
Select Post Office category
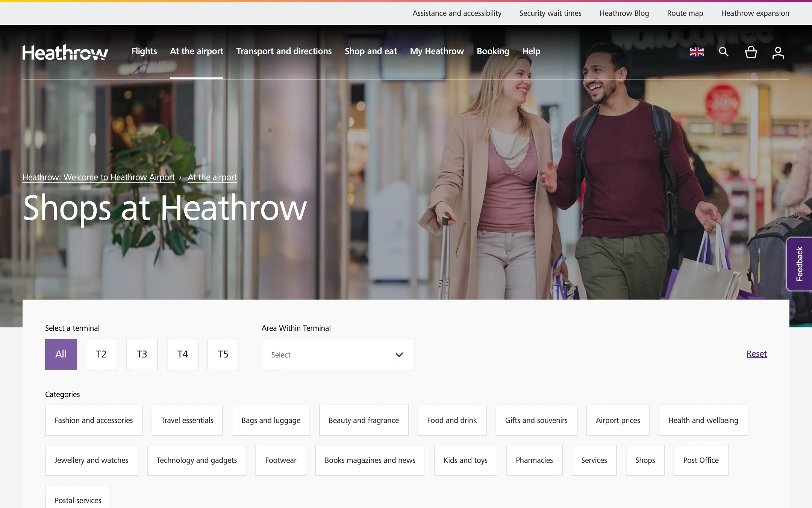pos(701,460)
